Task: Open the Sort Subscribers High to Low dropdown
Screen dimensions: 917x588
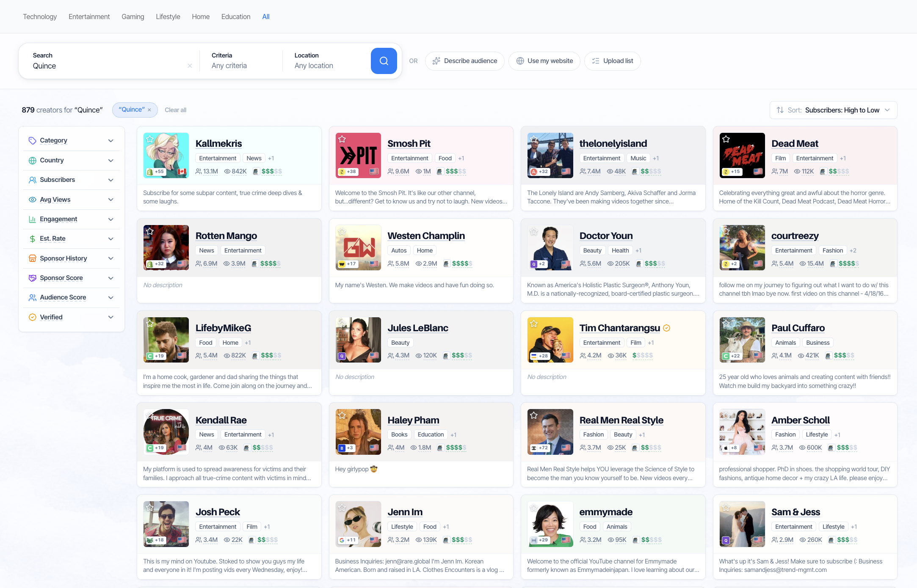Action: [x=833, y=110]
